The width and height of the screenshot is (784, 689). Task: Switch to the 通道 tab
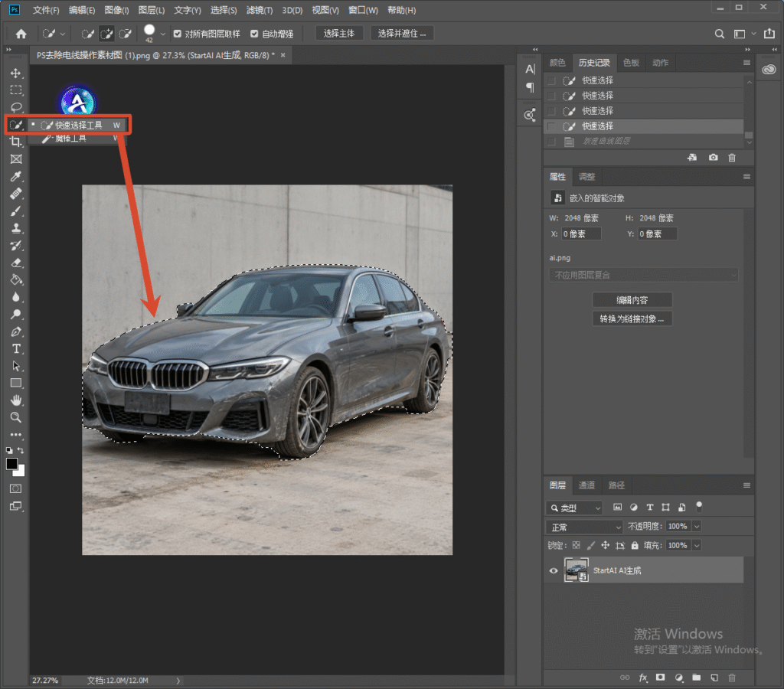[586, 485]
